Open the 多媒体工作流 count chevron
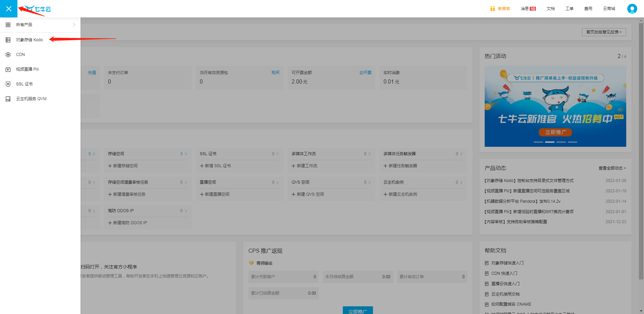Screen dimensions: 644x314 (370, 154)
